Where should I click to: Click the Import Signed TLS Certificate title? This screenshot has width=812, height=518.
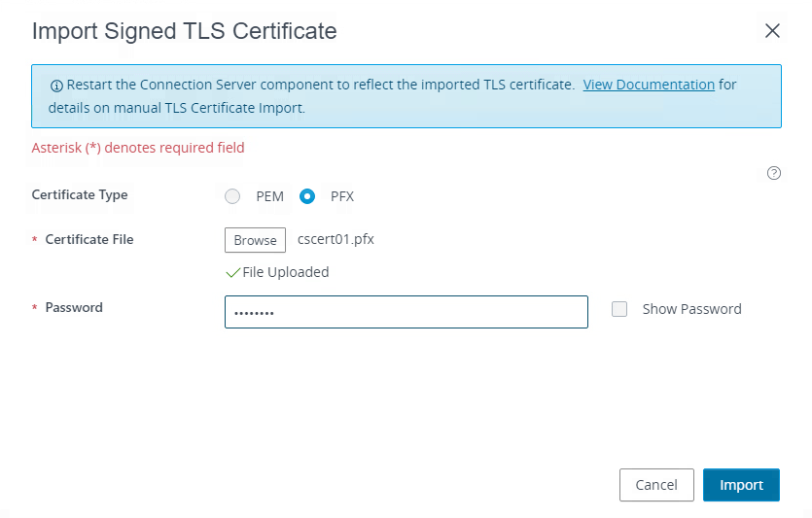tap(185, 31)
